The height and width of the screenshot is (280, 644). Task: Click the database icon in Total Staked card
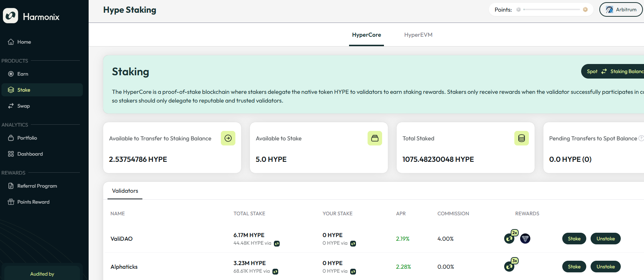pos(522,138)
